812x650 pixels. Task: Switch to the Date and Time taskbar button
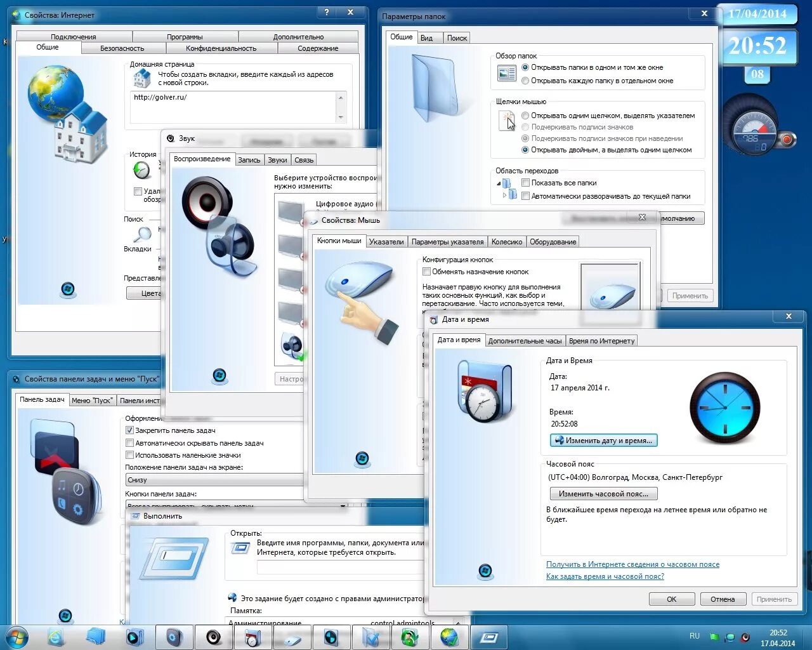click(252, 637)
